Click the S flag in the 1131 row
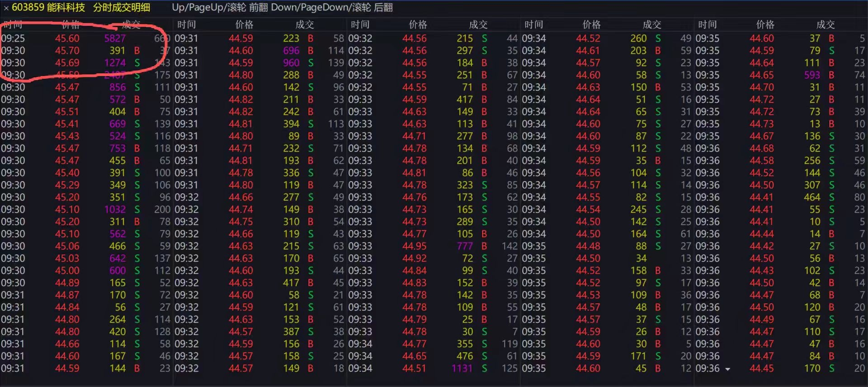Screen dimensions: 868x387 click(484, 368)
